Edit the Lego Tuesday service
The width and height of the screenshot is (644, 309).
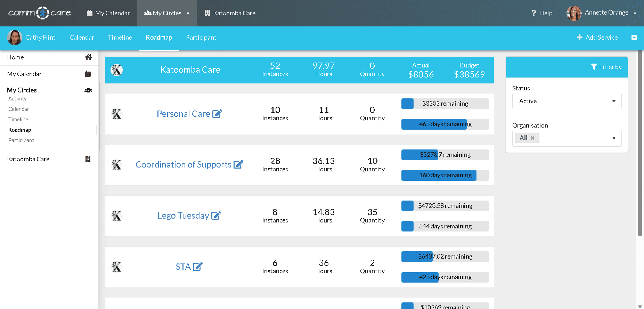coord(216,216)
